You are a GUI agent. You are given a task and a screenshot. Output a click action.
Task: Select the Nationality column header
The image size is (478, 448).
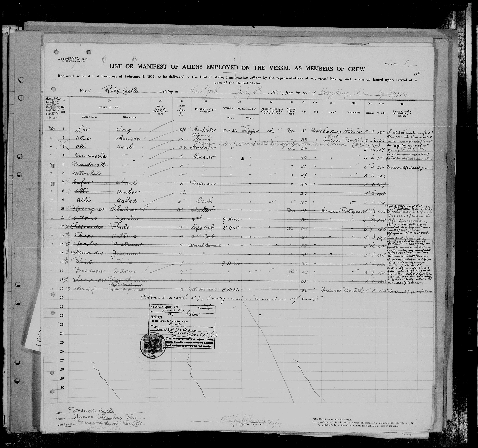point(354,112)
